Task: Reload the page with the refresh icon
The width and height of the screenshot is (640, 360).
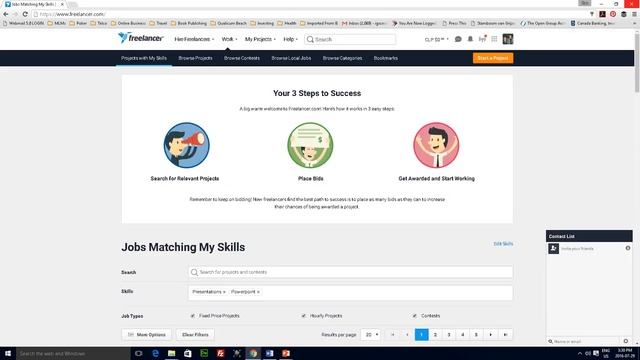Action: tap(25, 14)
